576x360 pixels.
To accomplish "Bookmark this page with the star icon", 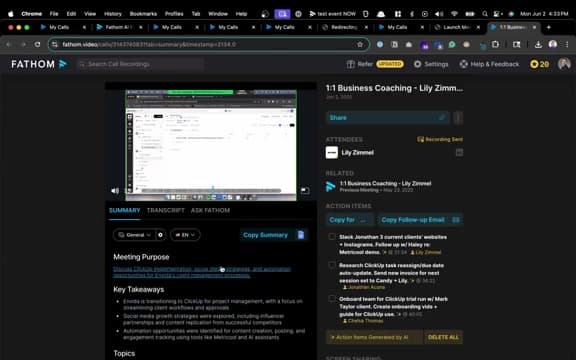I will tap(360, 44).
